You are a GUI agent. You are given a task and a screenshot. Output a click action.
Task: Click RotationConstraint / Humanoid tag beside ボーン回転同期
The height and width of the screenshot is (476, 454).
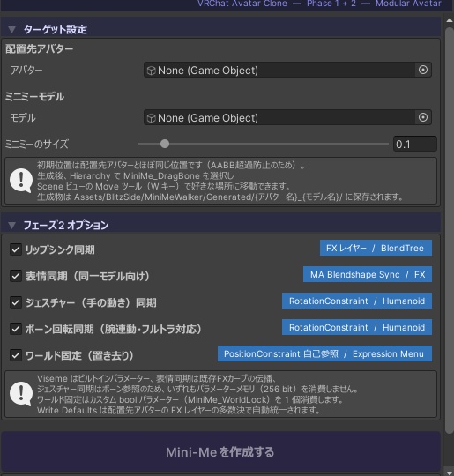coord(357,327)
